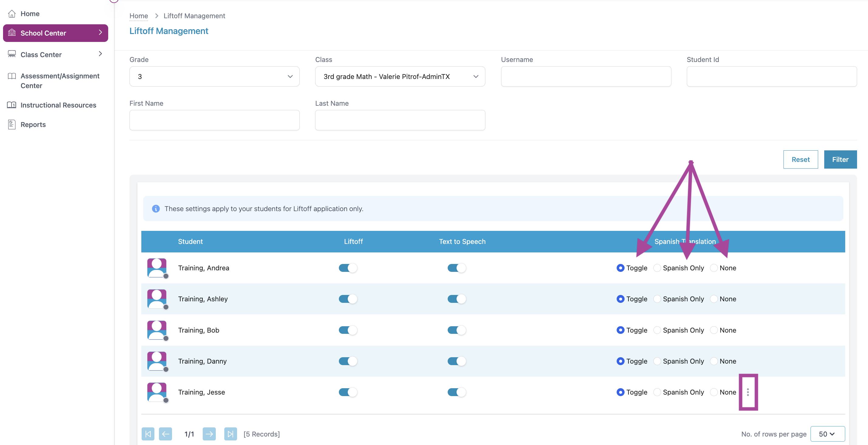This screenshot has width=868, height=445.
Task: Toggle Liftoff switch for Training, Danny
Action: 348,361
